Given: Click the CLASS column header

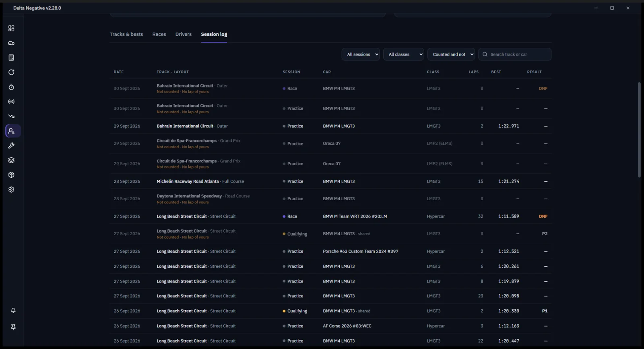Looking at the screenshot, I should [433, 72].
